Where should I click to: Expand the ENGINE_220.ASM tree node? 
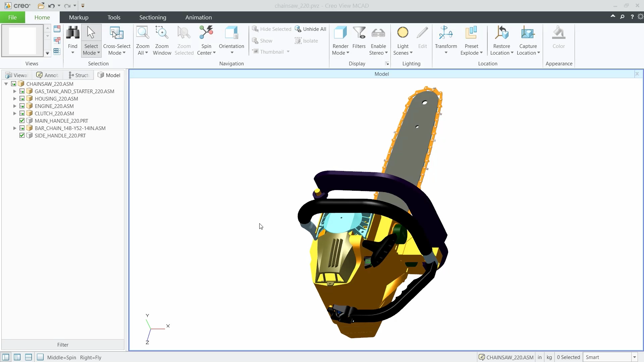15,106
